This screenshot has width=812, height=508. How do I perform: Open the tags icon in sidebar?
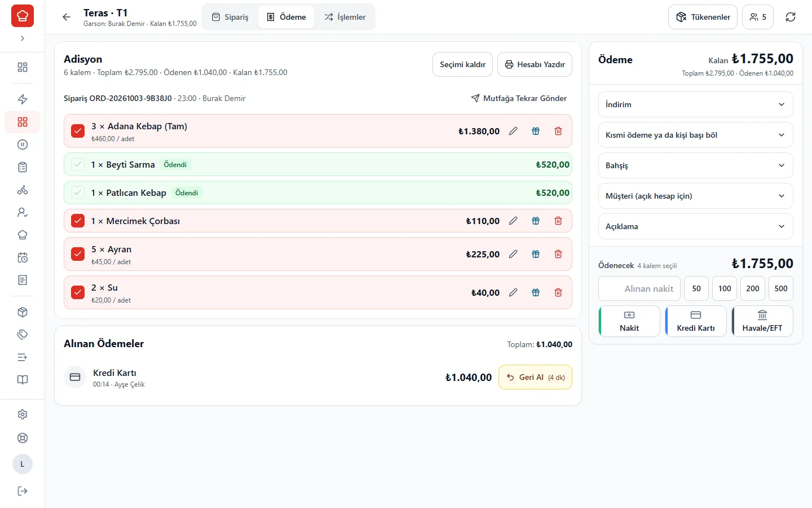click(23, 335)
